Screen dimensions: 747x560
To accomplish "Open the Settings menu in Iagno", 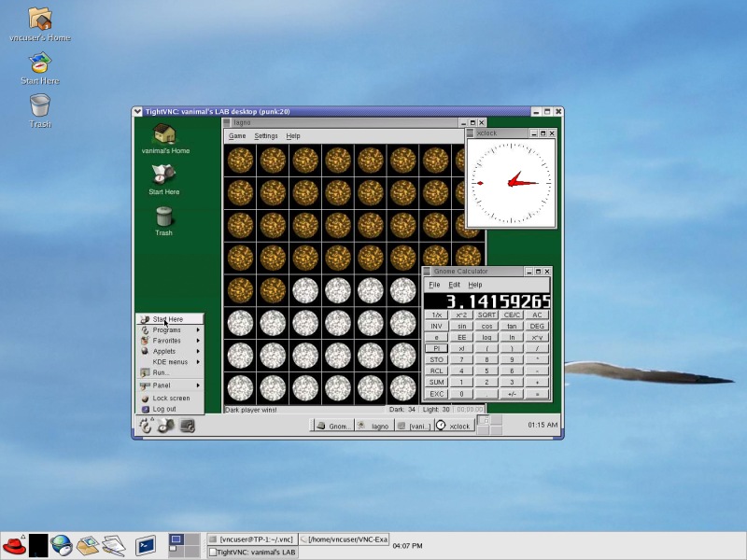I will [x=266, y=135].
